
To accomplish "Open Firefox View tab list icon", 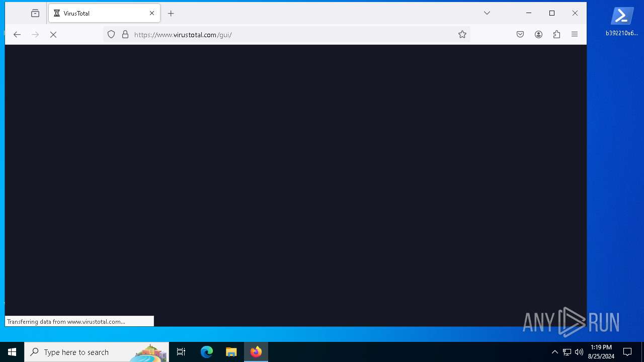I will coord(35,14).
